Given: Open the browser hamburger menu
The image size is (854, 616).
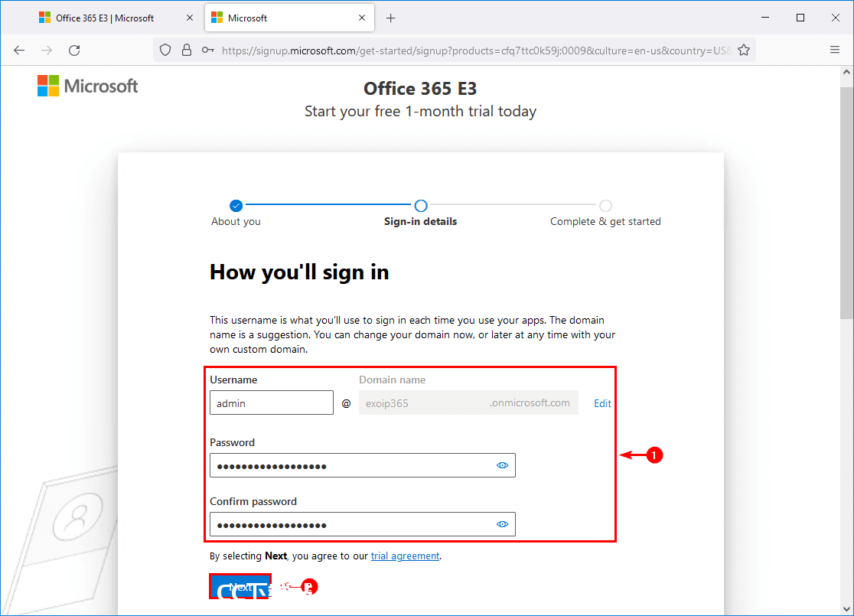Looking at the screenshot, I should 835,50.
